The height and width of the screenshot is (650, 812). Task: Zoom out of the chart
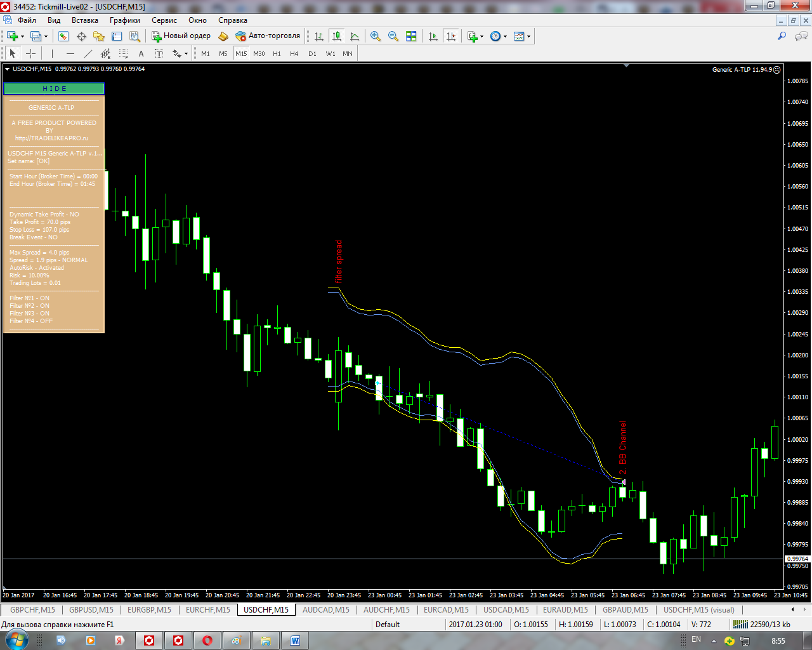[393, 36]
